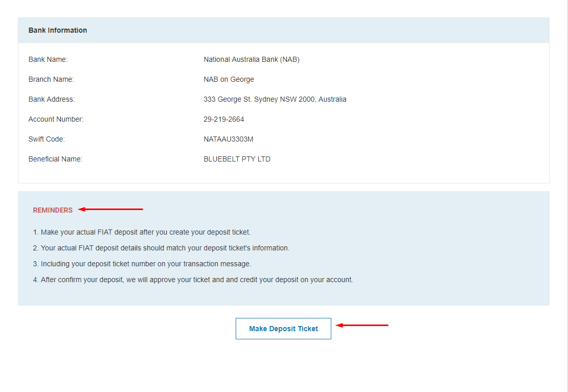Click the Bank Information panel header
Screen dimensions: 568x392
58,30
